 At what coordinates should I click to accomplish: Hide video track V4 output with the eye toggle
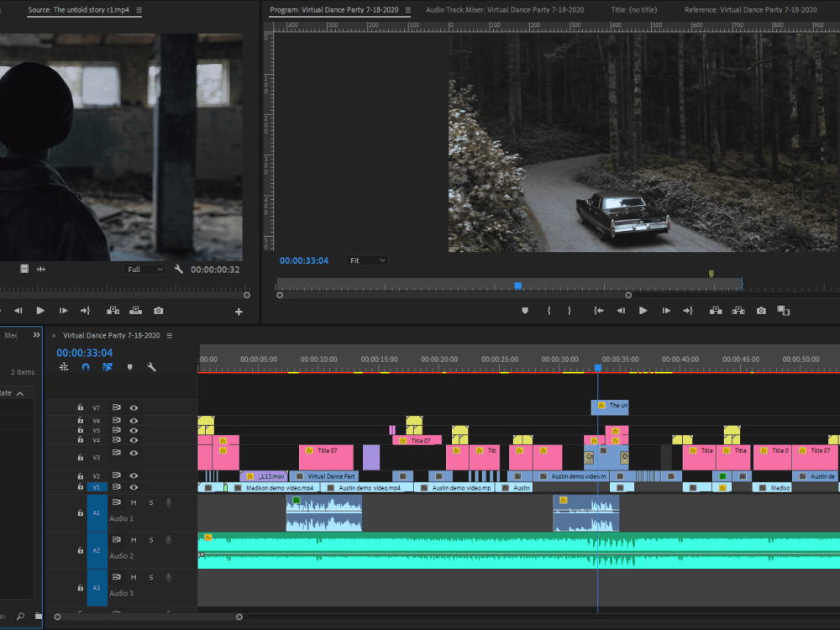[x=134, y=440]
